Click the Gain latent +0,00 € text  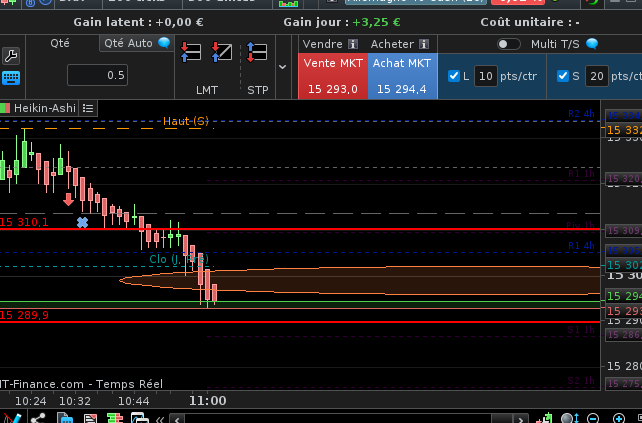coord(138,22)
